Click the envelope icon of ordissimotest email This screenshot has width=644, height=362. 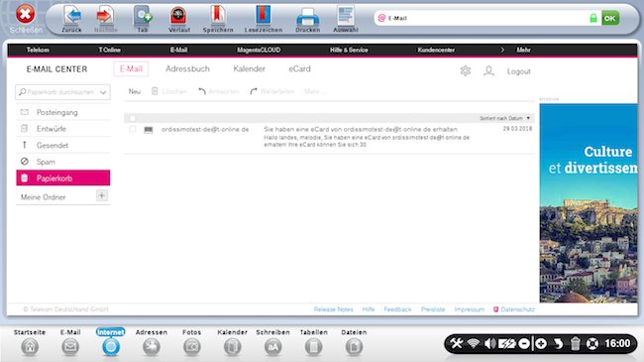coord(149,130)
